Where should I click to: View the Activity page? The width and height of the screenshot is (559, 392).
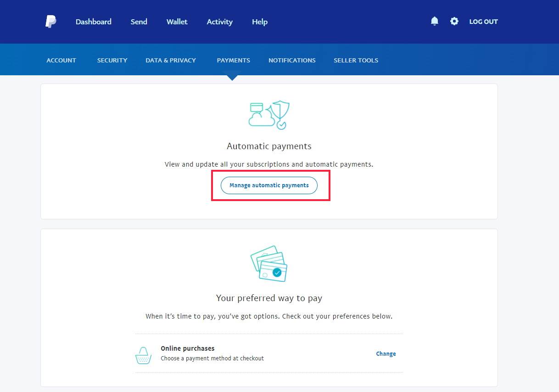pyautogui.click(x=219, y=22)
